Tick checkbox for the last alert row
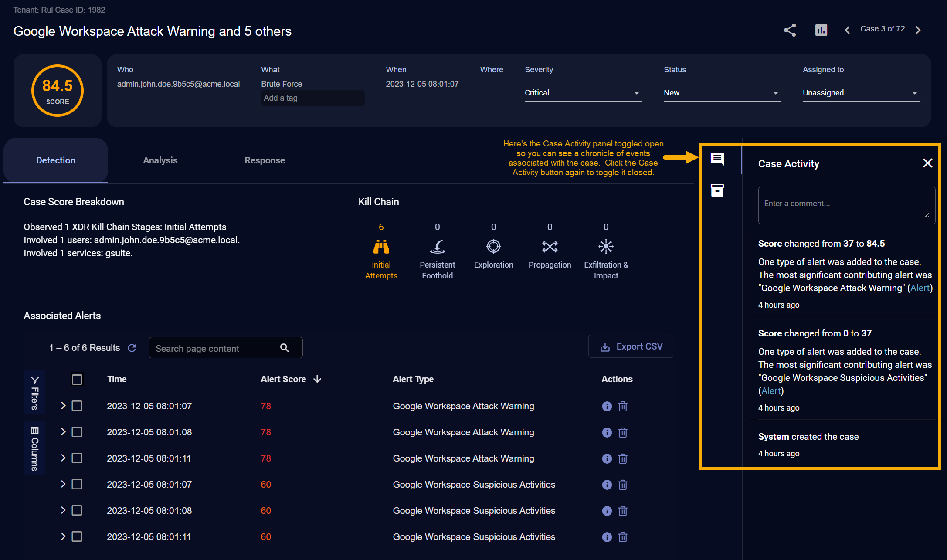Image resolution: width=947 pixels, height=560 pixels. 77,536
